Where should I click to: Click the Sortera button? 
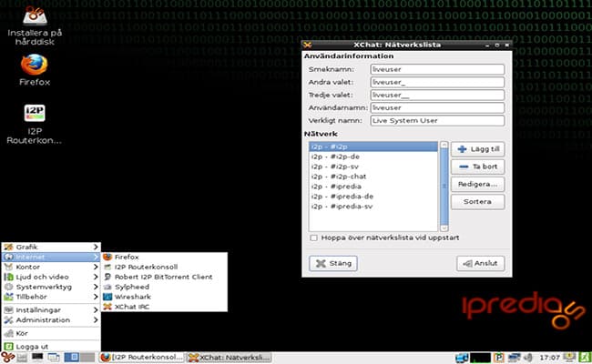(478, 202)
